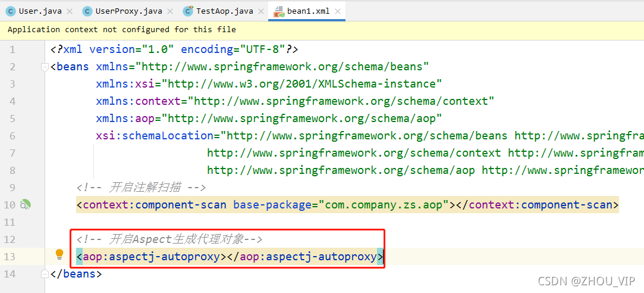Click the opening context:component-scan tag name

(x=154, y=204)
